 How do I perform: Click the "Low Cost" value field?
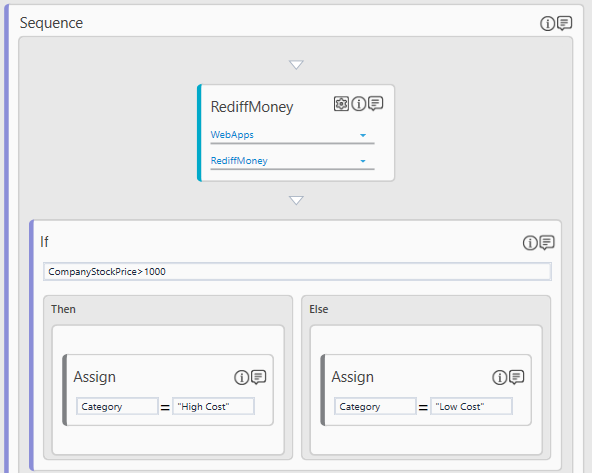471,406
